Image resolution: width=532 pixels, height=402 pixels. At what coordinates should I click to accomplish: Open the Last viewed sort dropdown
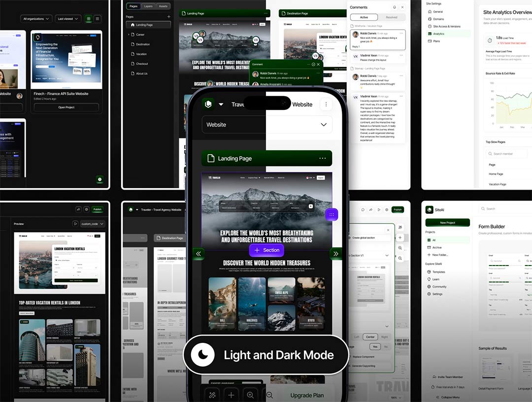[x=68, y=19]
